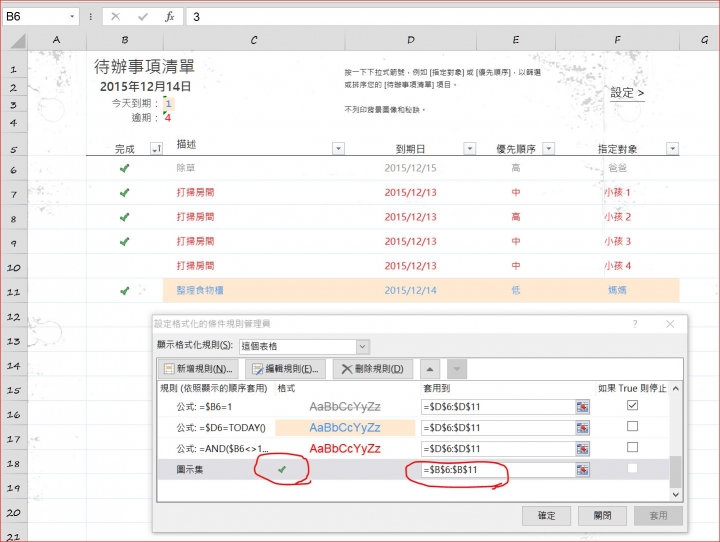This screenshot has height=542, width=720.
Task: Open the 顯示格式化規則 dropdown
Action: click(362, 346)
